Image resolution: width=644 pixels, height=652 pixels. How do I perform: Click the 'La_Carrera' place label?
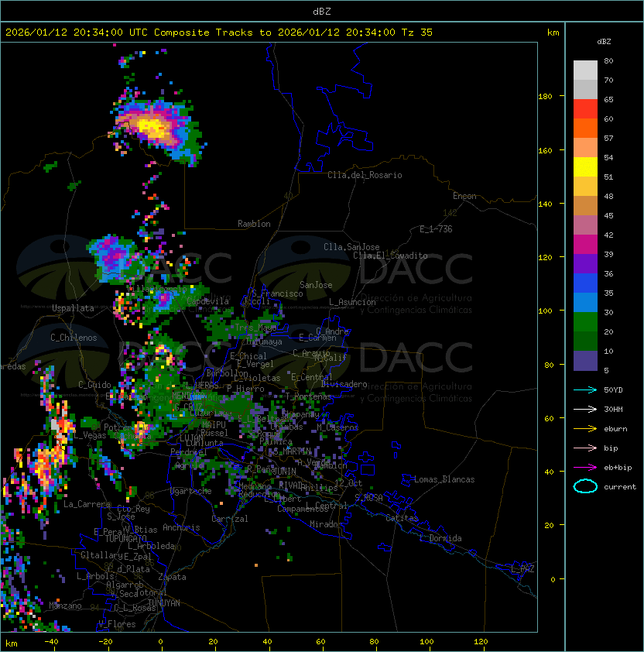tap(87, 504)
